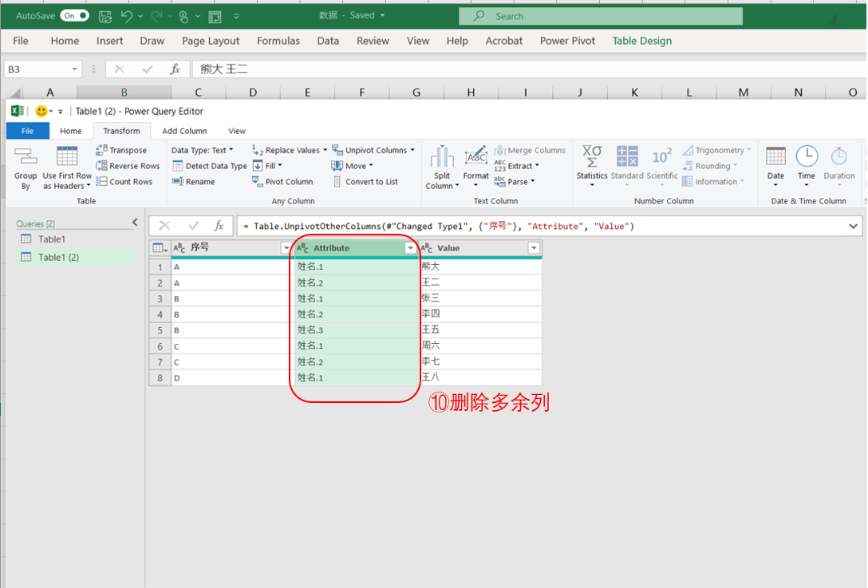Click the Value column data type icon
The height and width of the screenshot is (588, 868).
coord(426,248)
